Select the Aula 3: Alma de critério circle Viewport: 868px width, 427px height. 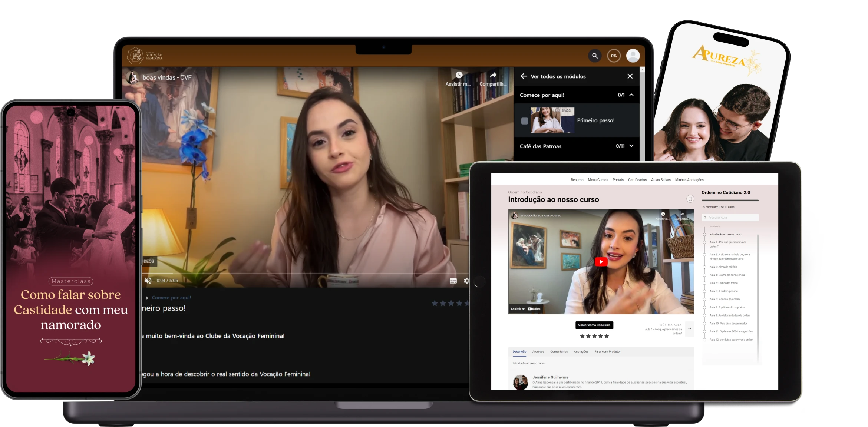point(704,267)
